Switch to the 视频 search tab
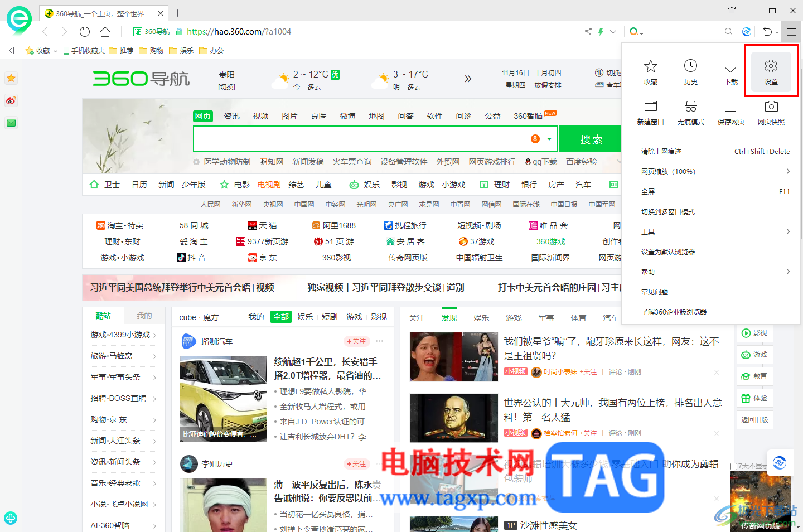The image size is (803, 532). (x=260, y=115)
